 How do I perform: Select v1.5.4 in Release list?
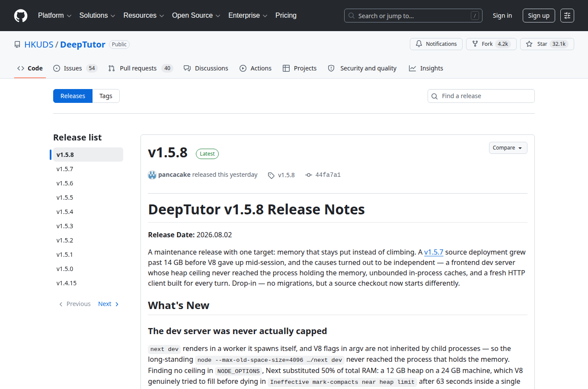pos(88,212)
